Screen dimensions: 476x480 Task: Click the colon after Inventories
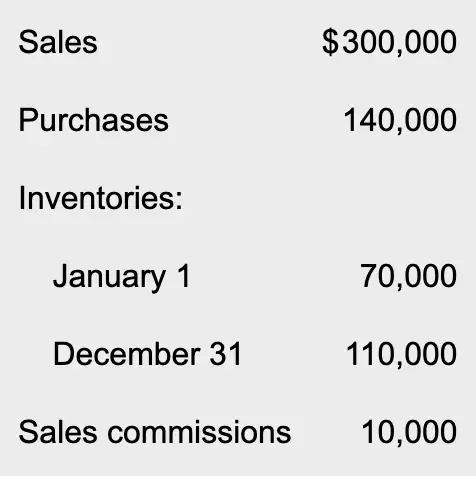click(x=179, y=200)
